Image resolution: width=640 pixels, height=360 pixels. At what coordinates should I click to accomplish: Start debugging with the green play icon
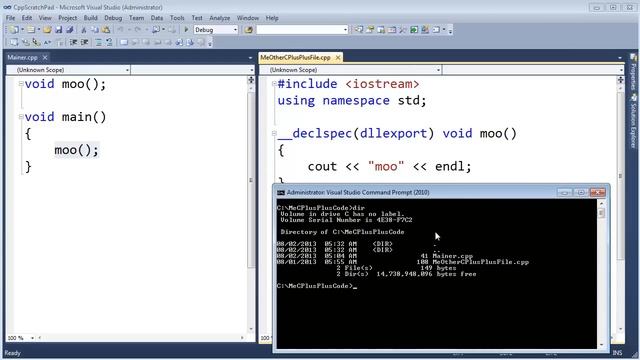pos(186,30)
